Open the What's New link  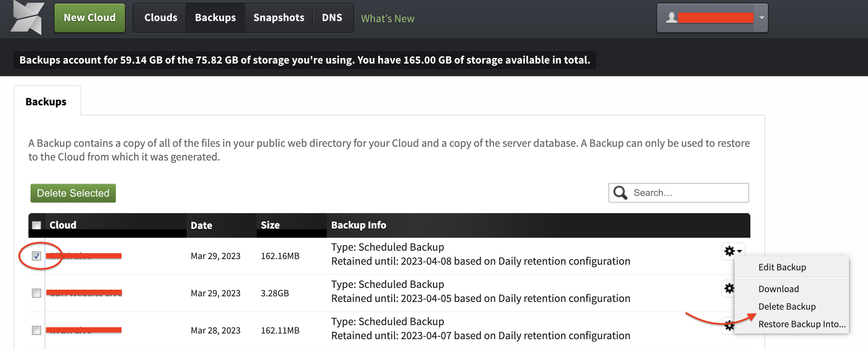click(x=387, y=18)
